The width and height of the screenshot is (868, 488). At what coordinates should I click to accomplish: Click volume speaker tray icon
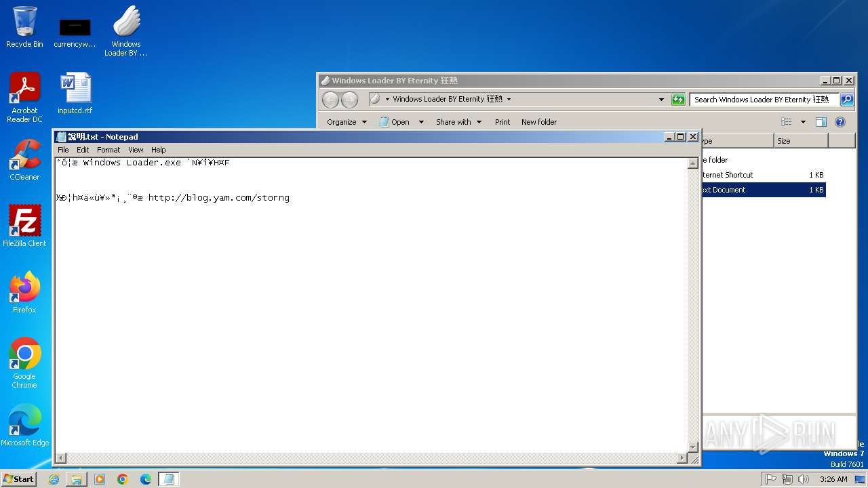pos(804,479)
